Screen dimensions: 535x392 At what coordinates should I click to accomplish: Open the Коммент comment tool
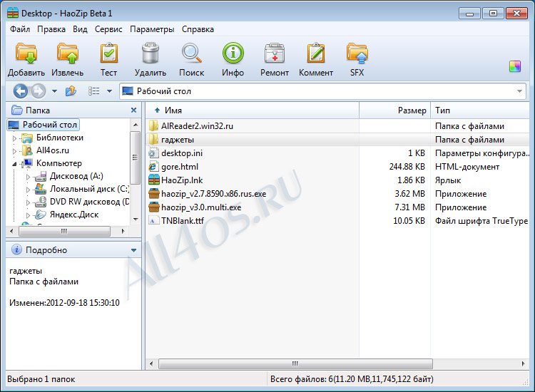(x=316, y=53)
